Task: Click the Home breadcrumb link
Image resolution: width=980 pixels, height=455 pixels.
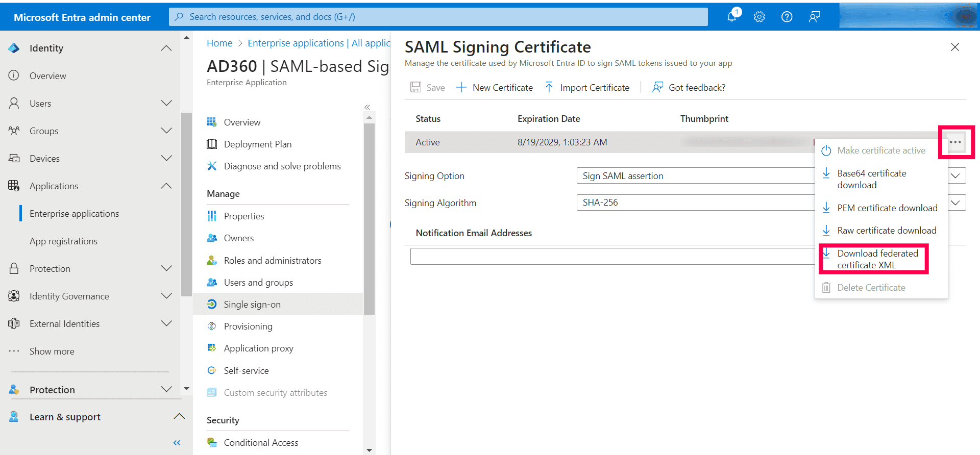Action: tap(219, 43)
